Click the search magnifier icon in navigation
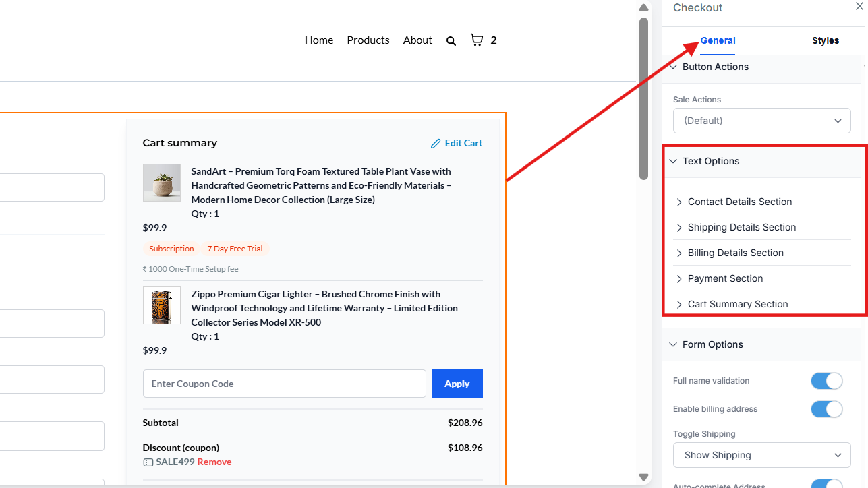868x488 pixels. [x=451, y=41]
